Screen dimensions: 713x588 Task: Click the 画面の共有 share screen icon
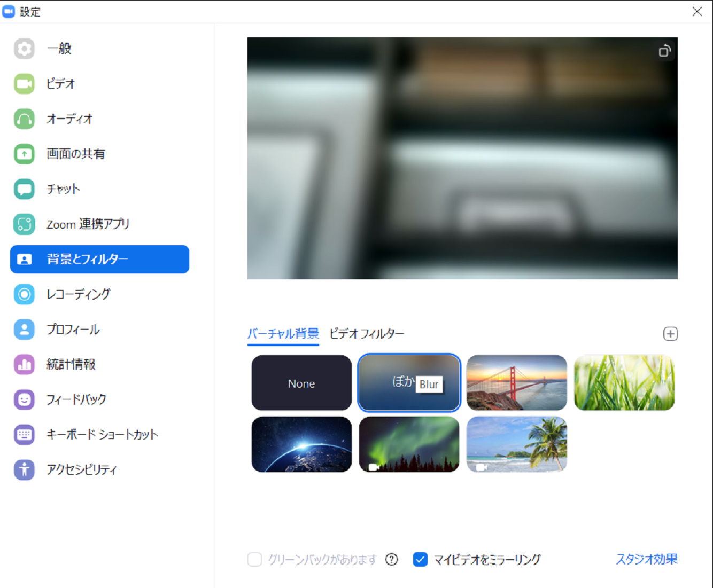[x=24, y=154]
